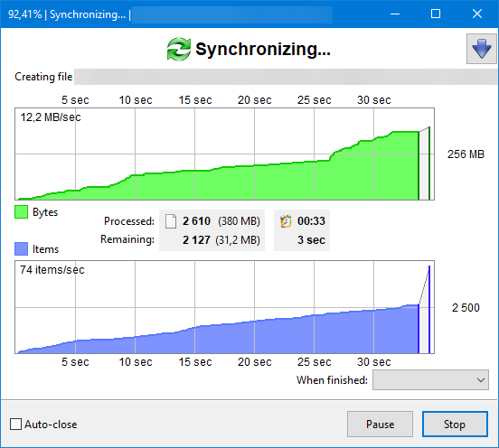Click the 2 610 processed items value
Screen dimensions: 499x448
click(196, 221)
